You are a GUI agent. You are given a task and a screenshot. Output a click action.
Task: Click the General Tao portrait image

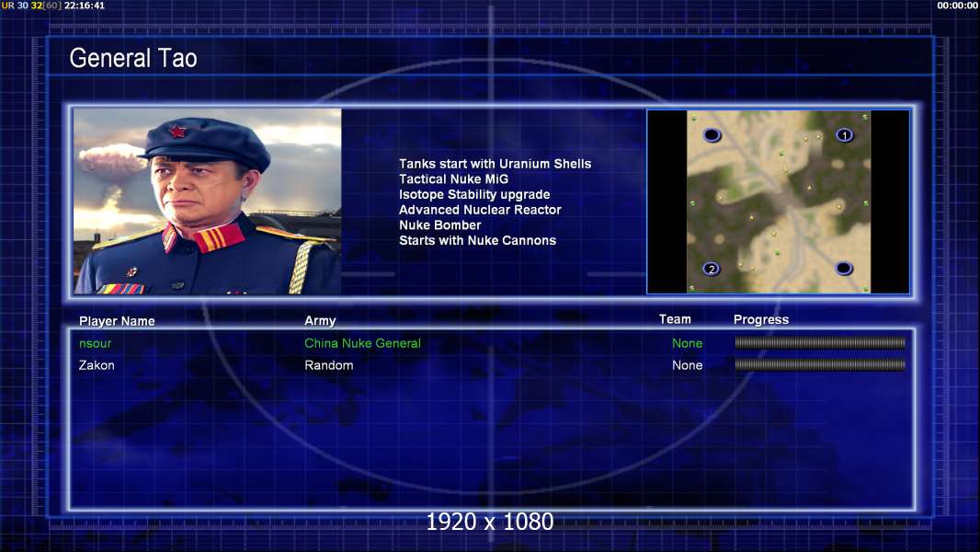(x=208, y=201)
